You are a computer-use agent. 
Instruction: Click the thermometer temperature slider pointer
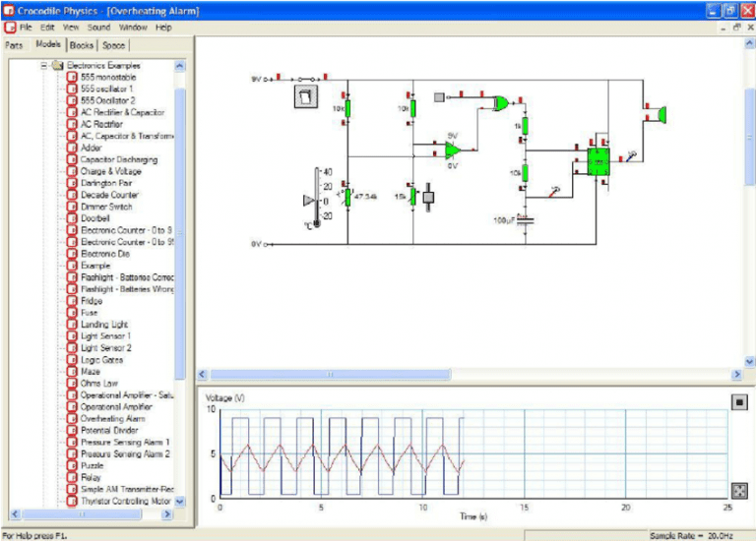click(308, 201)
